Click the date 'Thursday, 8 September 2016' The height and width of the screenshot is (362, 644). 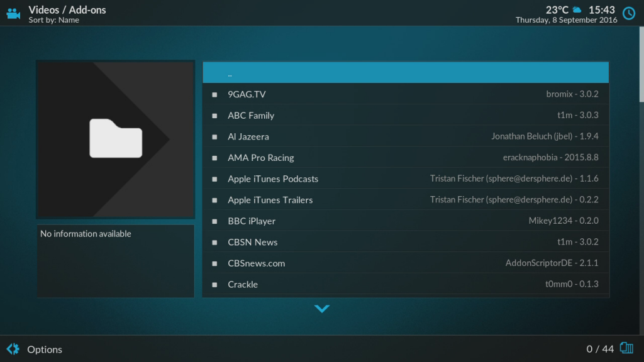tap(567, 20)
